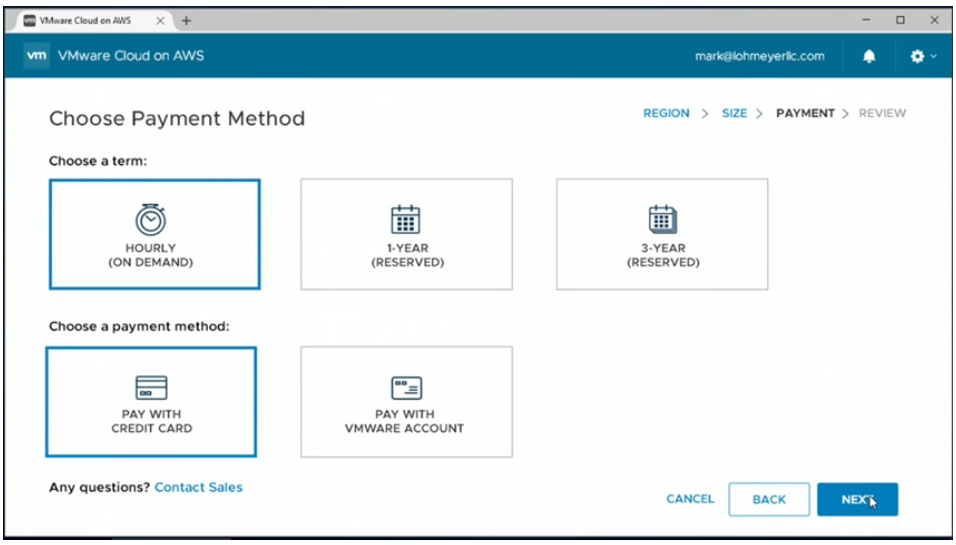Viewport: 956px width, 545px height.
Task: Click the 'Choose a payment method:' label
Action: pyautogui.click(x=139, y=326)
